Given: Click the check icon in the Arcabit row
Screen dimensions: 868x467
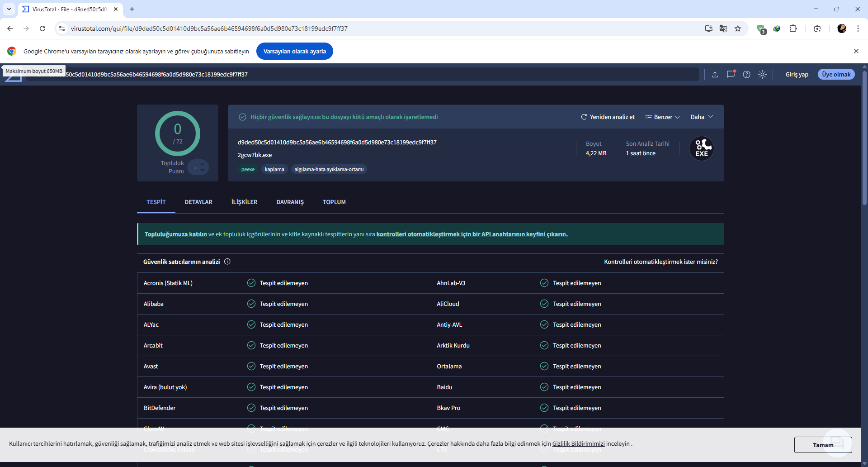Looking at the screenshot, I should tap(251, 345).
